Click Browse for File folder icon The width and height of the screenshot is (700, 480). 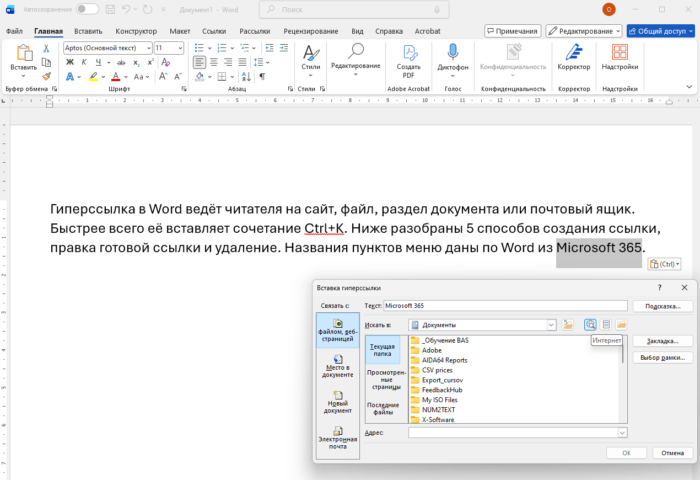621,325
